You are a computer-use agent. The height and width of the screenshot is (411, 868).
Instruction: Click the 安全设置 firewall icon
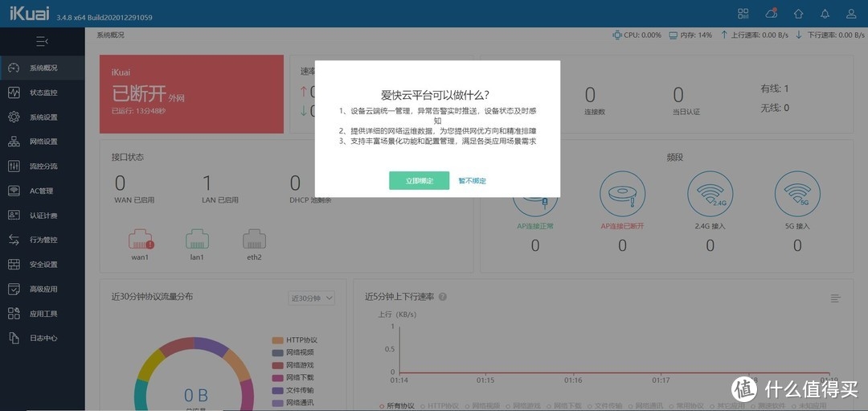(14, 265)
